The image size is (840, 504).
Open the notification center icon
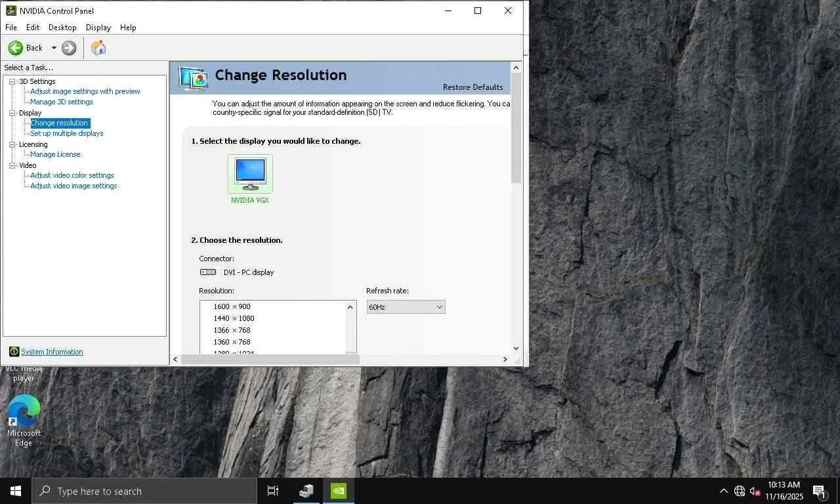(819, 491)
